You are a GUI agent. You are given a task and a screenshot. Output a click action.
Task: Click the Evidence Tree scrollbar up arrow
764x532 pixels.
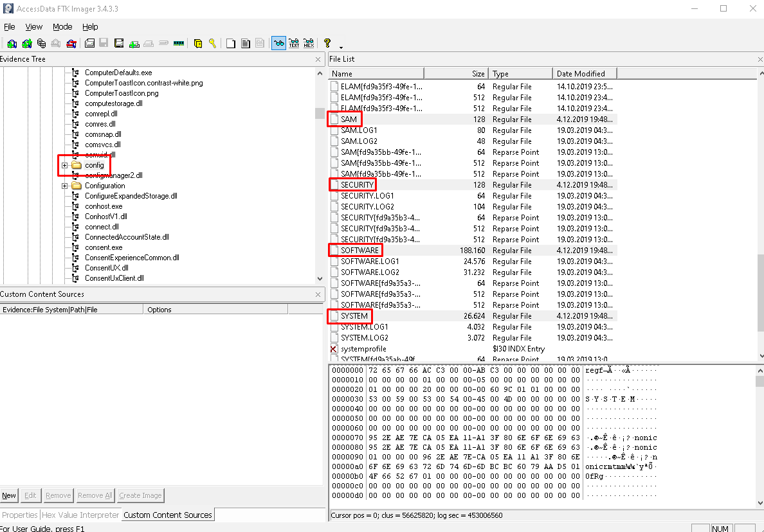point(320,73)
